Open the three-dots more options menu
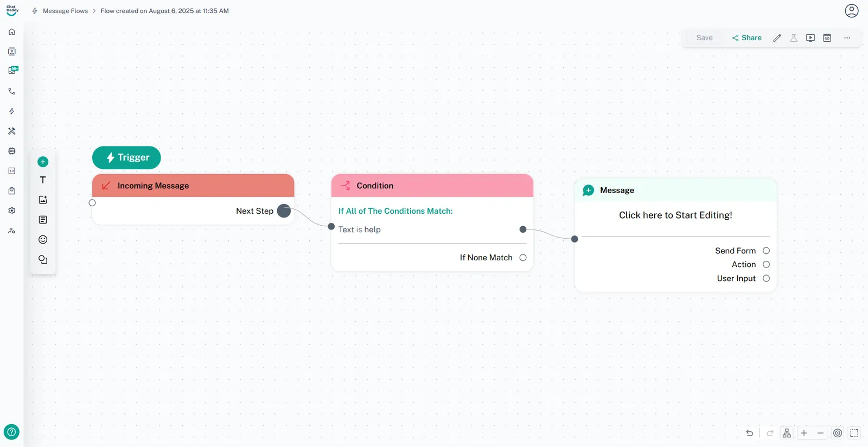Viewport: 868px width, 447px height. 847,38
